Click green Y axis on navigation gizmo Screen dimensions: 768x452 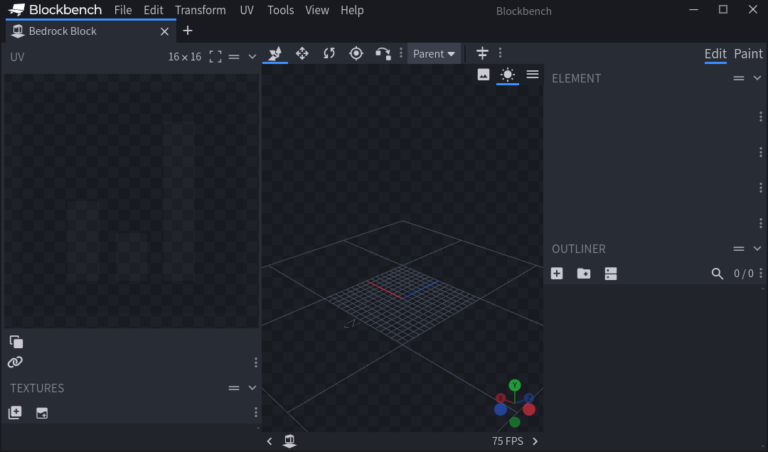pos(514,385)
